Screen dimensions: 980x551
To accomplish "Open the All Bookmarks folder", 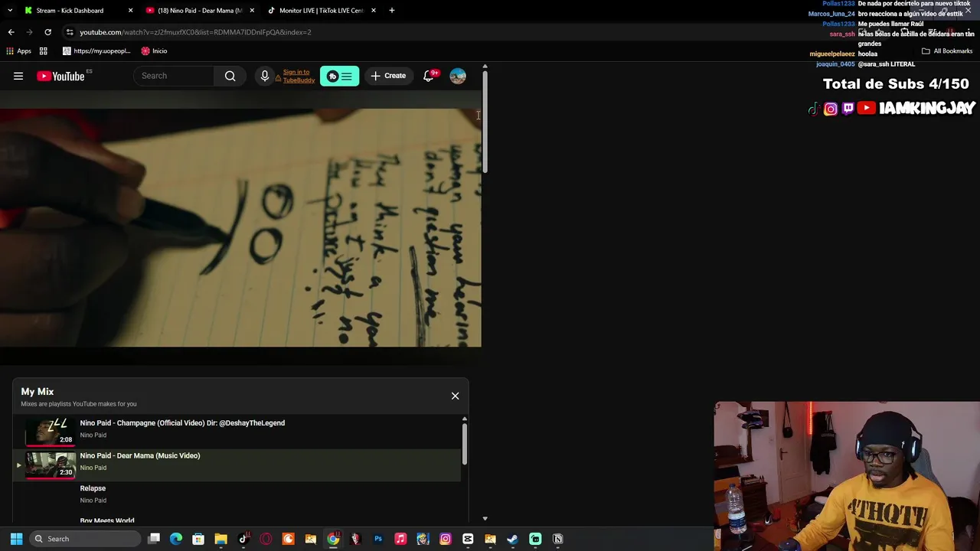I will click(947, 51).
